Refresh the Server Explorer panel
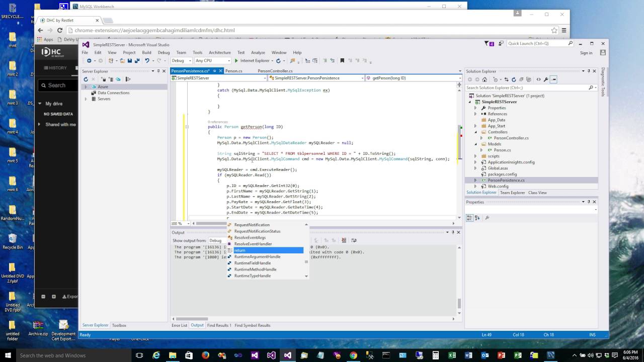644x362 pixels. click(86, 79)
